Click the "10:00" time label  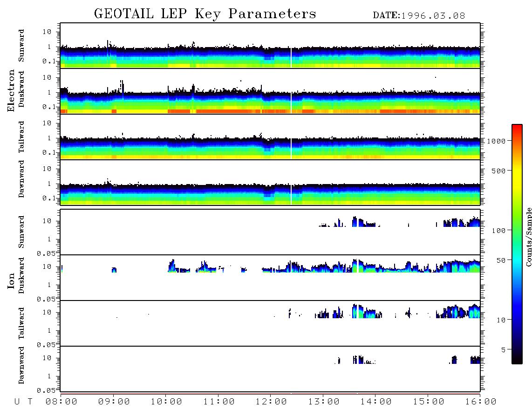166,402
